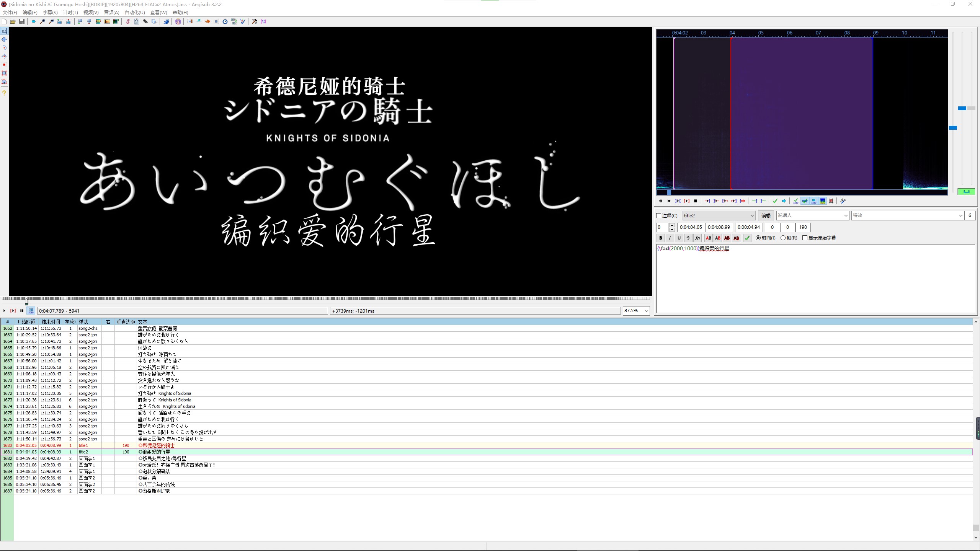
Task: Toggle auto-commit in audio toolbar
Action: coord(796,201)
